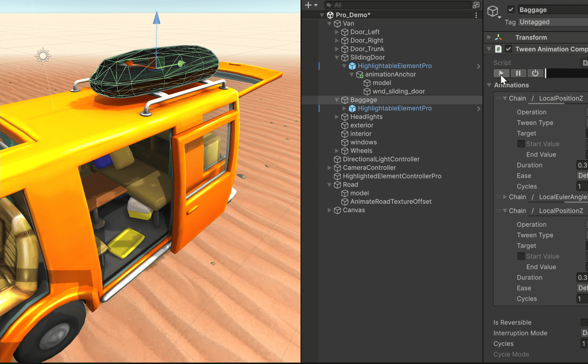Click the Unity scene icon next to Pro_Demo
The image size is (588, 364).
(x=330, y=15)
